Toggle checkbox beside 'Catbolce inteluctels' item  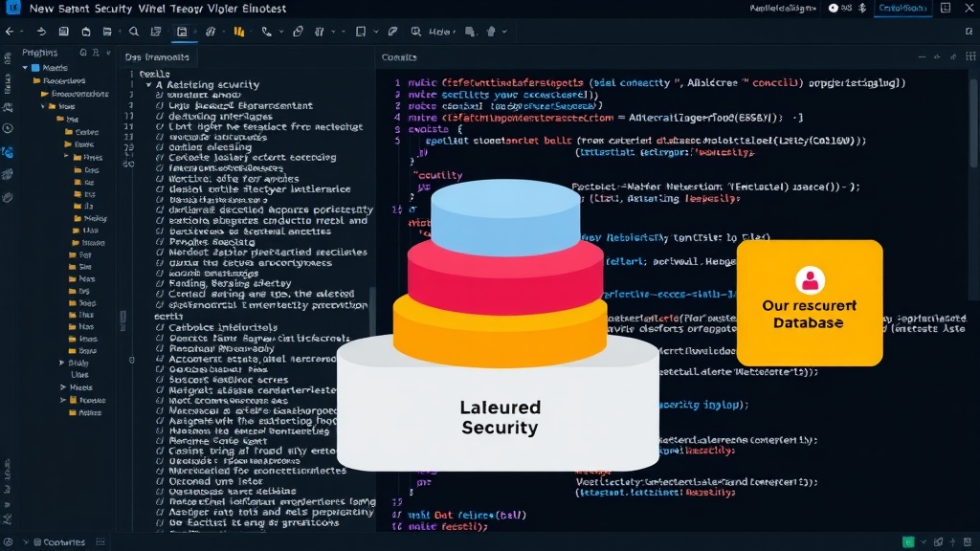(x=160, y=327)
